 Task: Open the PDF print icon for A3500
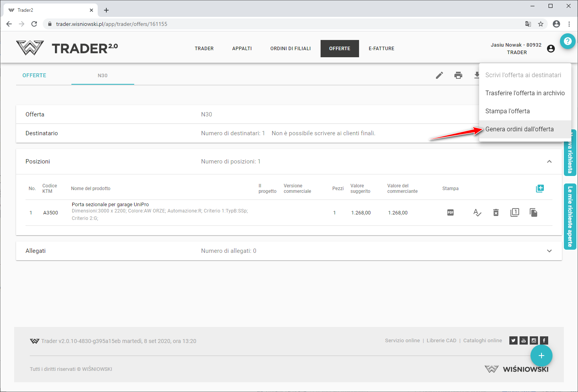tap(450, 212)
